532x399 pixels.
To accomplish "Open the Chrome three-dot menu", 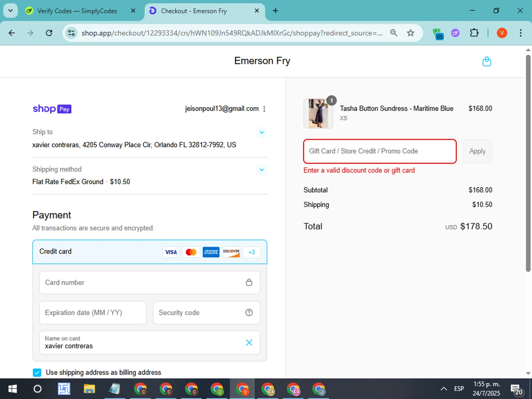I will point(520,33).
